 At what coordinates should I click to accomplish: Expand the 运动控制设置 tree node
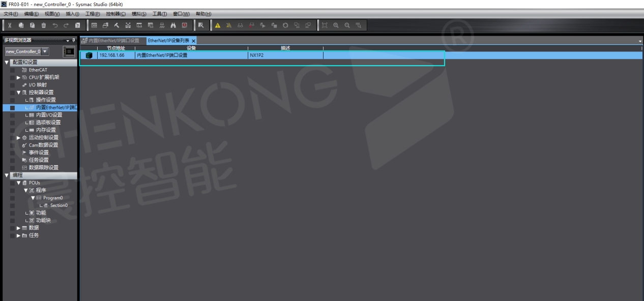pyautogui.click(x=19, y=138)
